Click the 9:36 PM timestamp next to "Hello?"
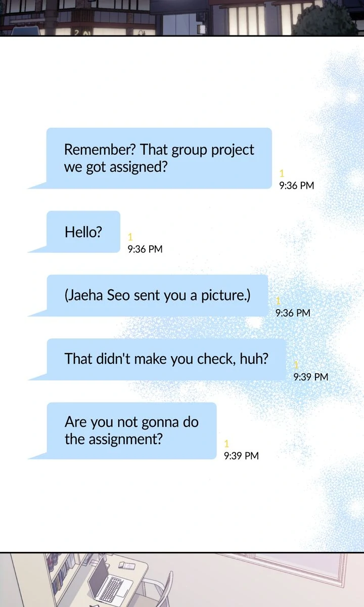 click(x=145, y=249)
